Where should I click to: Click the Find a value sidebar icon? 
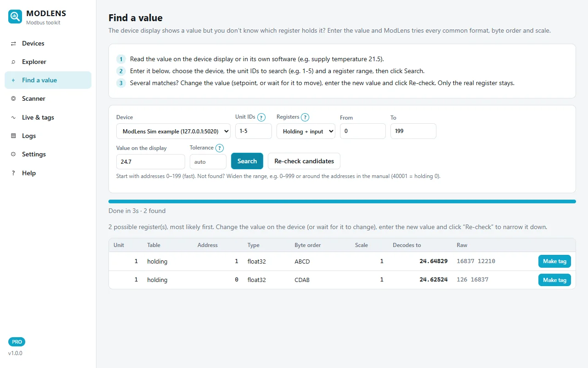click(13, 80)
